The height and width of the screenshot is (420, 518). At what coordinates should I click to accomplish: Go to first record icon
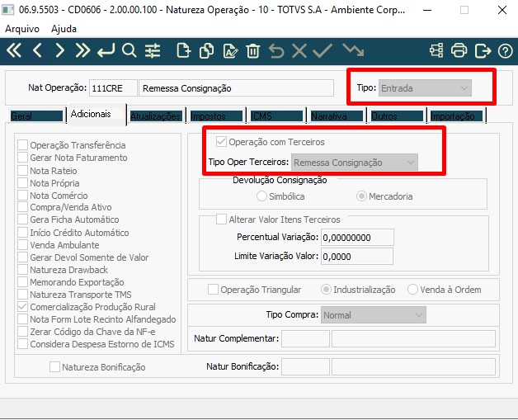tap(14, 51)
